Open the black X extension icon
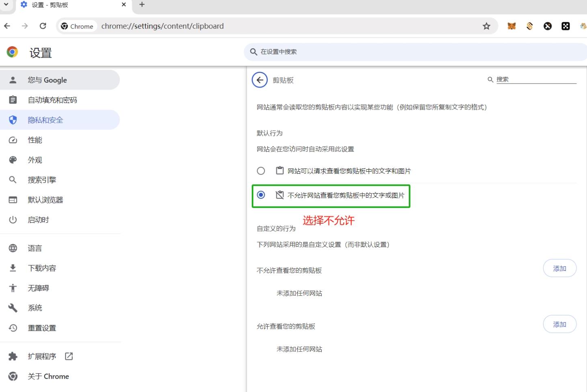 click(x=548, y=26)
